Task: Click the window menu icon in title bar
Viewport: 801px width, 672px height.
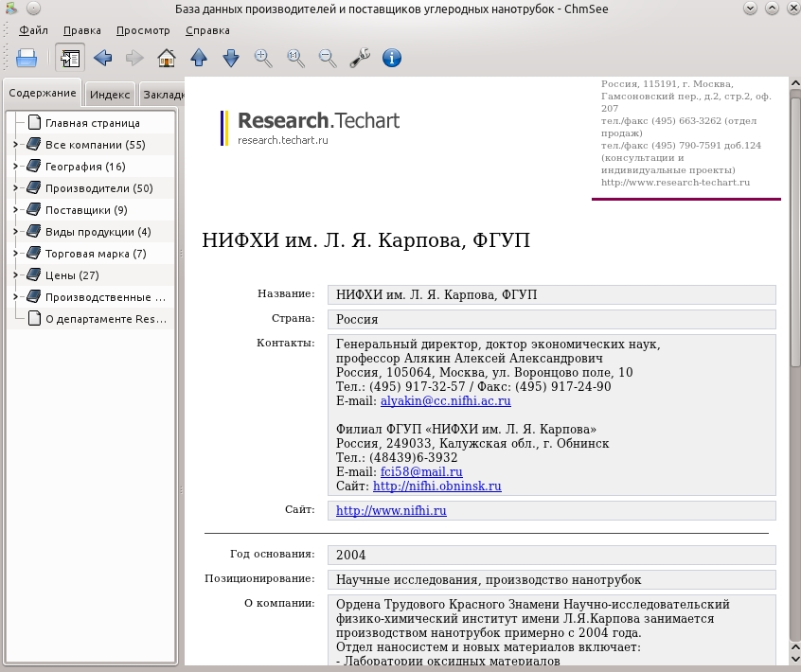Action: click(x=10, y=9)
